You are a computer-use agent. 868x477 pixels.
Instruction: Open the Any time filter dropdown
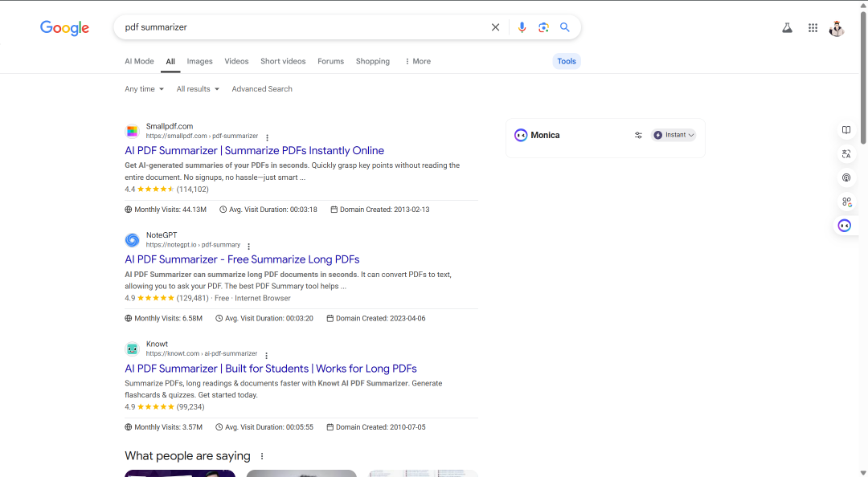(144, 88)
